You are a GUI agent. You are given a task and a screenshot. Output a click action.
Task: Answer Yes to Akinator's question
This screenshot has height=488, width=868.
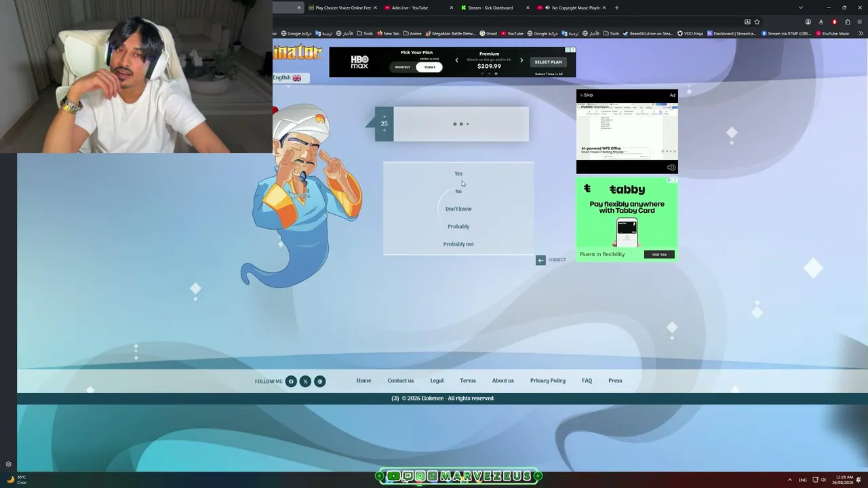tap(458, 174)
